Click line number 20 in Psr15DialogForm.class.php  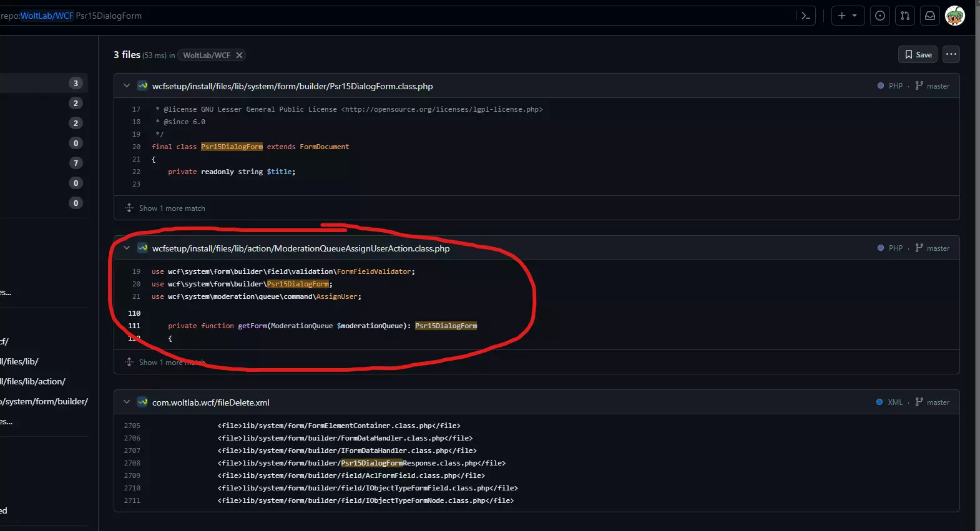pyautogui.click(x=136, y=147)
